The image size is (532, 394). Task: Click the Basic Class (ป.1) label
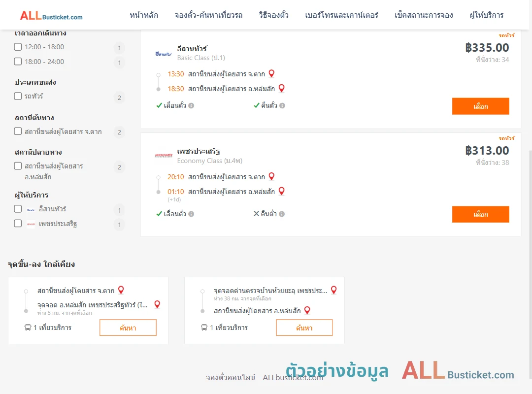click(x=201, y=58)
